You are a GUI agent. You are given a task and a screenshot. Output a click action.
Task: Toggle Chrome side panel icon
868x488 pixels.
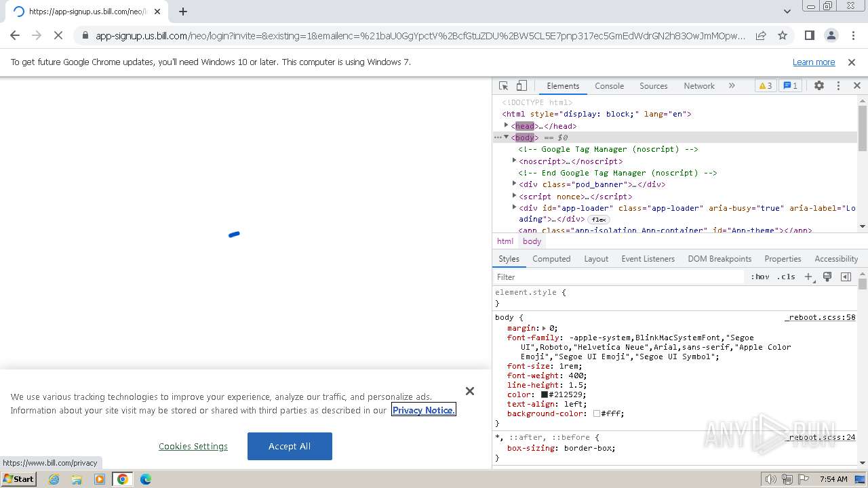pos(809,35)
